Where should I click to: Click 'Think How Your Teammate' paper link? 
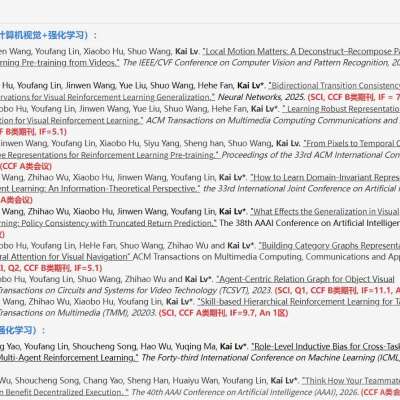pos(351,381)
